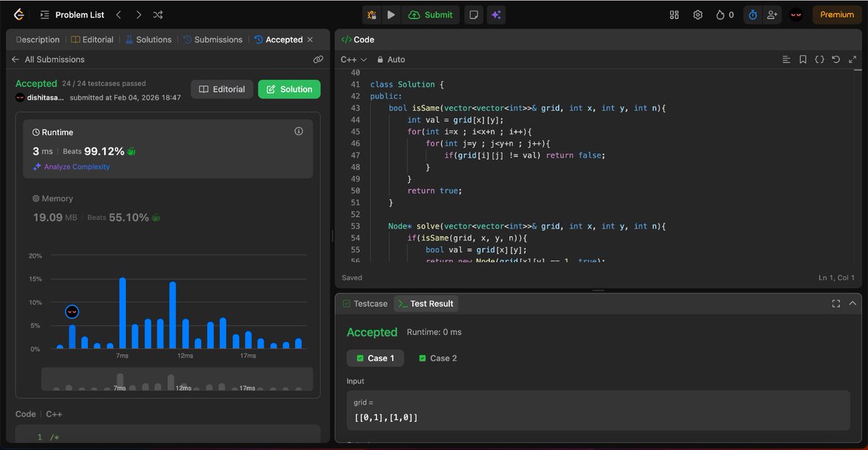Viewport: 868px width, 450px height.
Task: Select the Accepted tab
Action: click(x=278, y=40)
